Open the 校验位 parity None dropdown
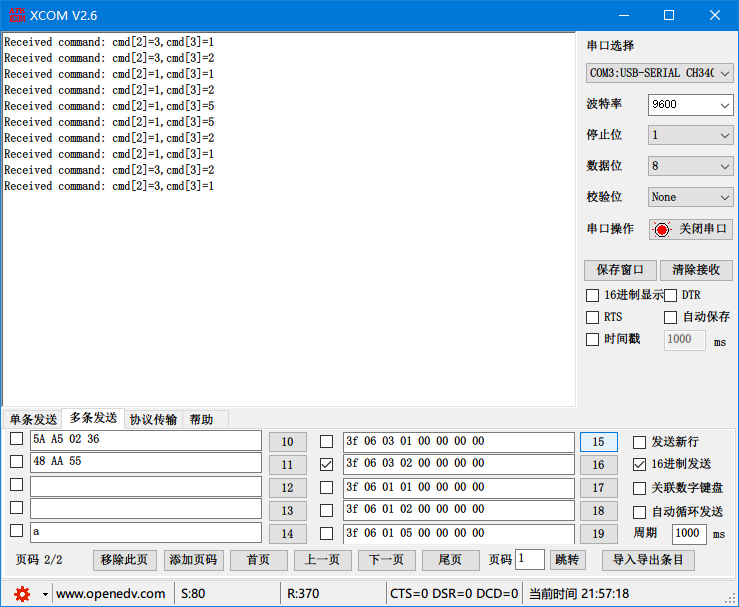This screenshot has height=607, width=739. [x=690, y=197]
